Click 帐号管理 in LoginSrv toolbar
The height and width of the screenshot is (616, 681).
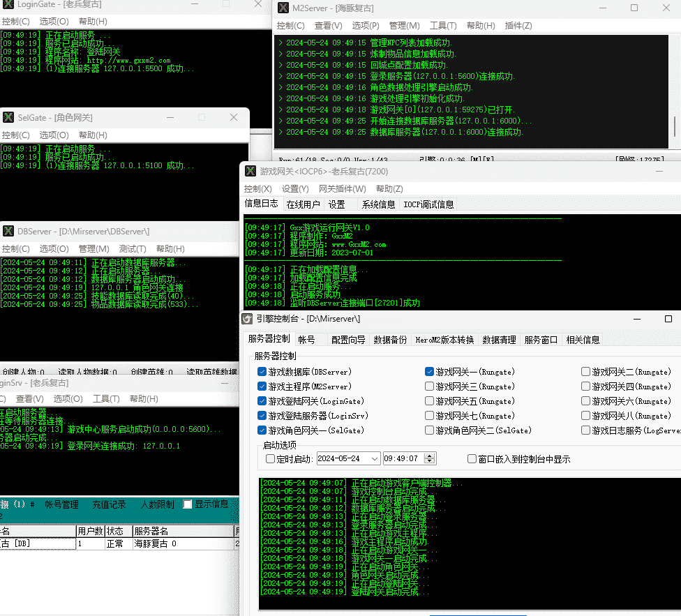[61, 504]
